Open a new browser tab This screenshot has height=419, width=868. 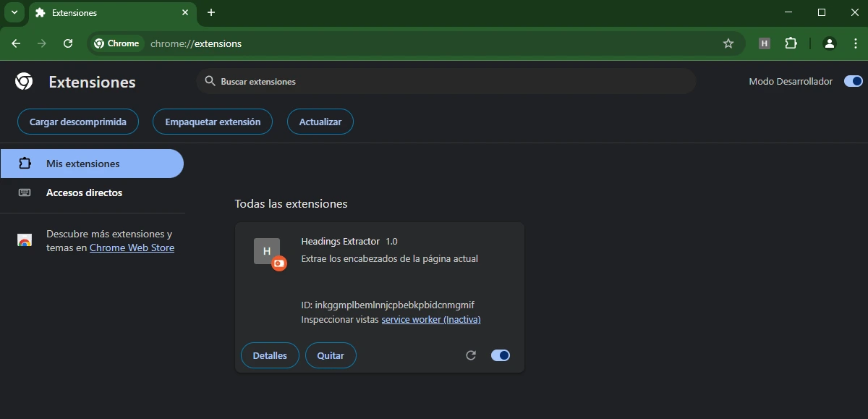[210, 12]
